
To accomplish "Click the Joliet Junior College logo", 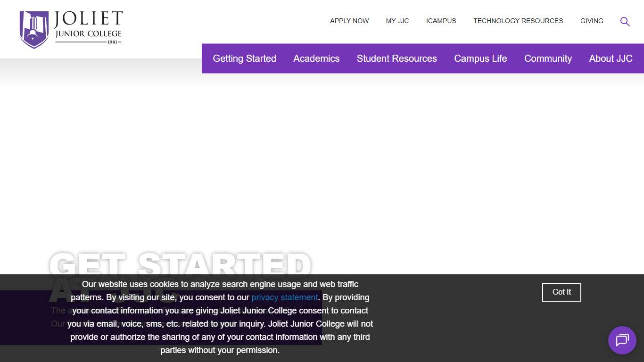I will tap(70, 29).
